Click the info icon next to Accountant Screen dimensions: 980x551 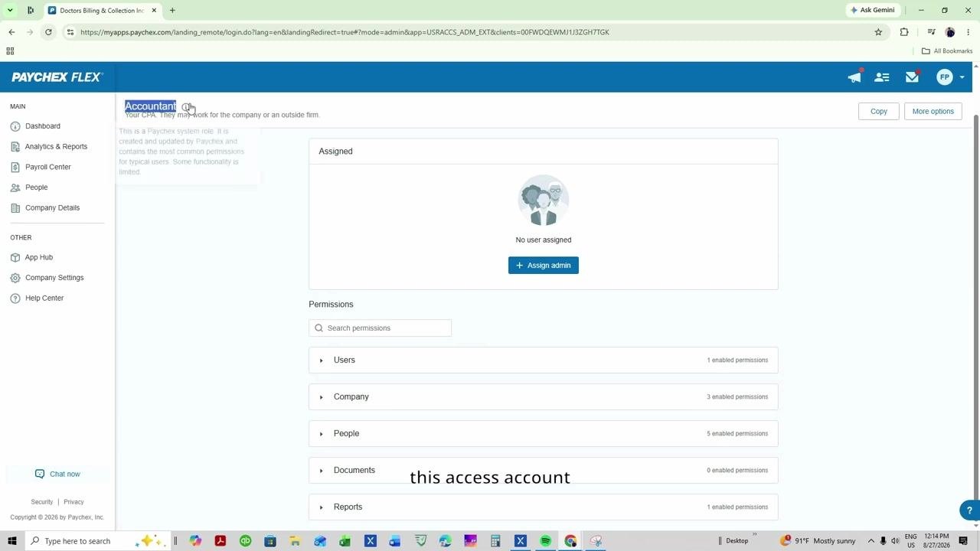(x=186, y=106)
